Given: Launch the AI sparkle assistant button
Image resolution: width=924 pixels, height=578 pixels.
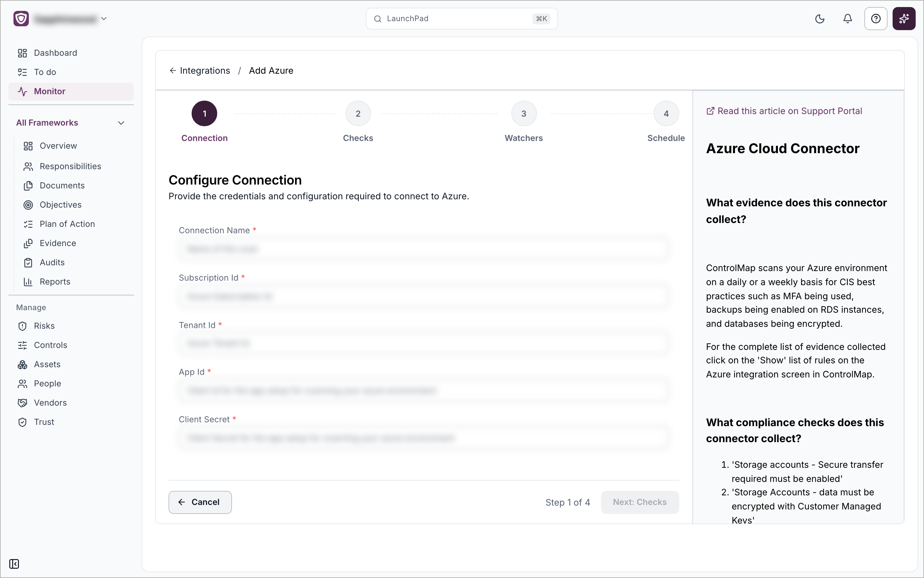Looking at the screenshot, I should 904,19.
